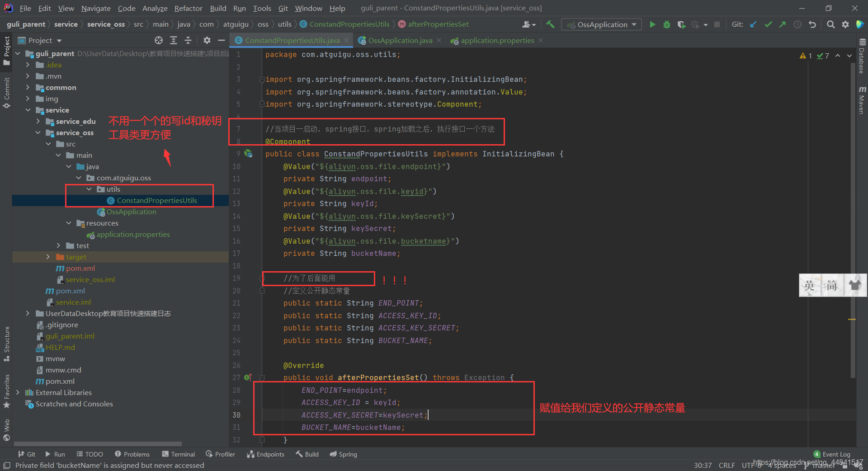Expand the common folder

28,87
